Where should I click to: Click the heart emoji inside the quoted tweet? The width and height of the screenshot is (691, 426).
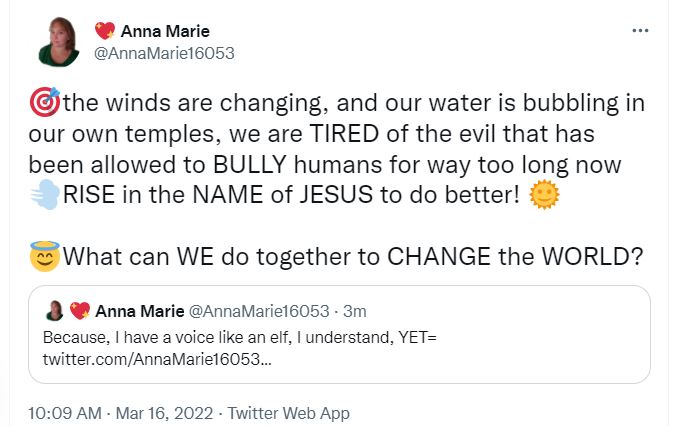click(79, 311)
